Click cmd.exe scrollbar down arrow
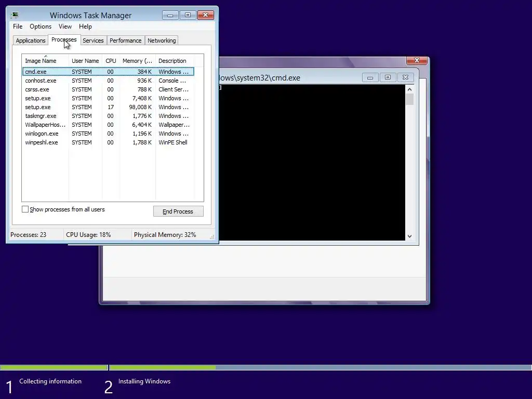The image size is (532, 399). (409, 236)
